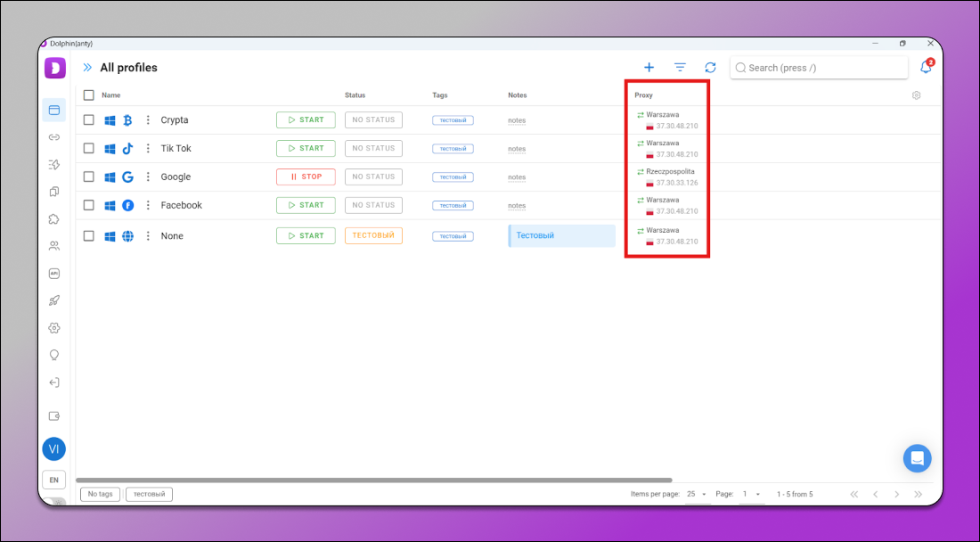Click the refresh icon in top toolbar
Screen dimensions: 980x542
point(710,68)
